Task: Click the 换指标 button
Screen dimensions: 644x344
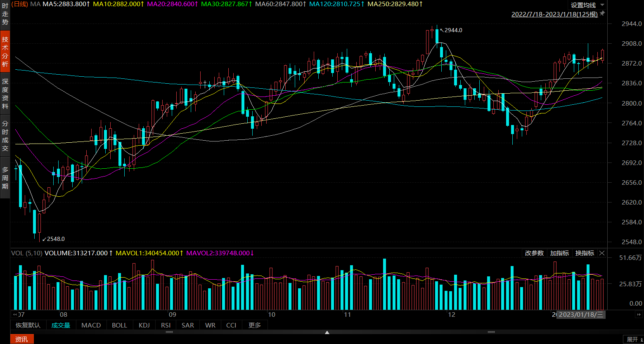Action: [x=585, y=253]
